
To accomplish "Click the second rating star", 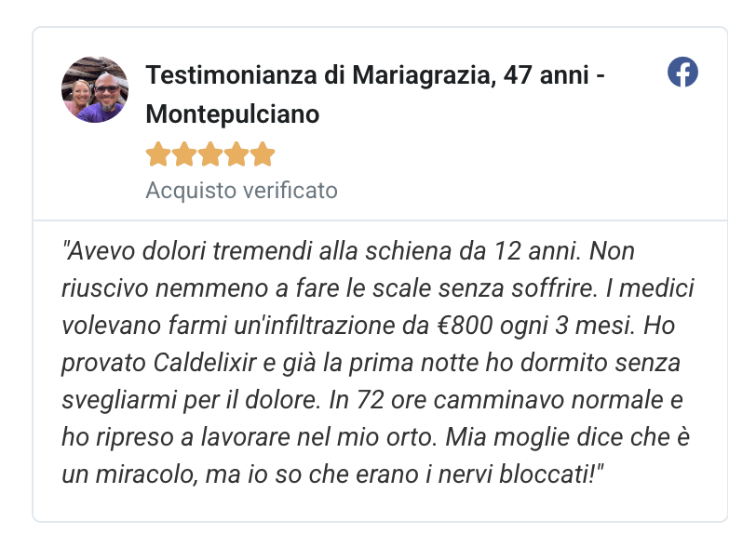I will pos(184,153).
